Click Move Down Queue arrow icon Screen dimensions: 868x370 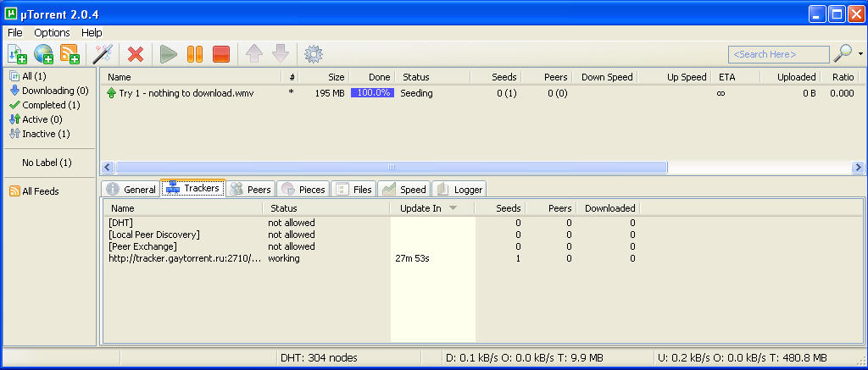pyautogui.click(x=281, y=53)
